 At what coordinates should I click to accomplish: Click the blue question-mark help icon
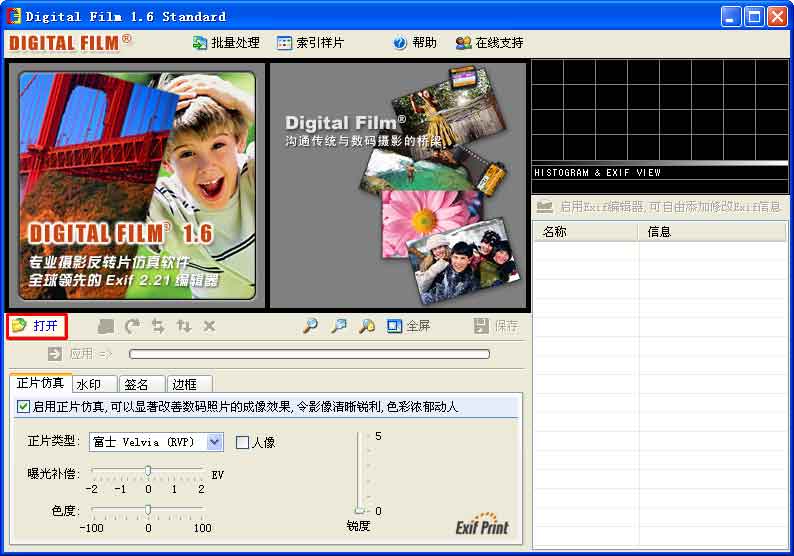[400, 43]
